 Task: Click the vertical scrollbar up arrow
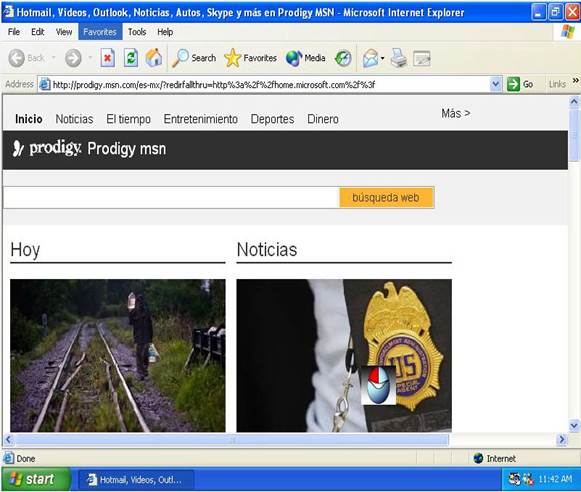(x=574, y=101)
